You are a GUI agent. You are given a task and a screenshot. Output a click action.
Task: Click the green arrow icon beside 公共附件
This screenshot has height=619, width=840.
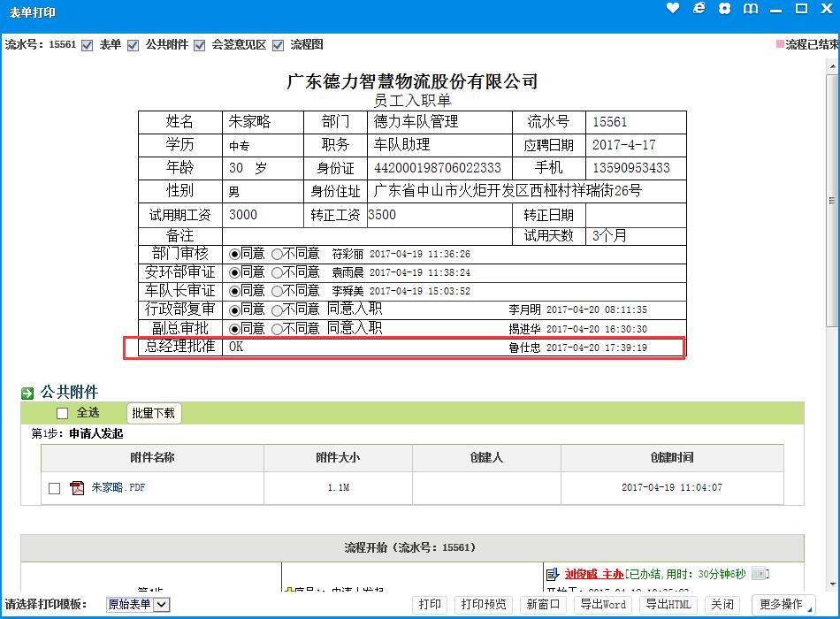[x=27, y=393]
